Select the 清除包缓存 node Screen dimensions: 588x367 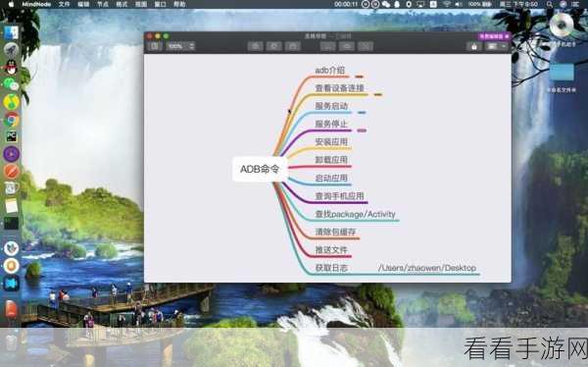point(335,232)
